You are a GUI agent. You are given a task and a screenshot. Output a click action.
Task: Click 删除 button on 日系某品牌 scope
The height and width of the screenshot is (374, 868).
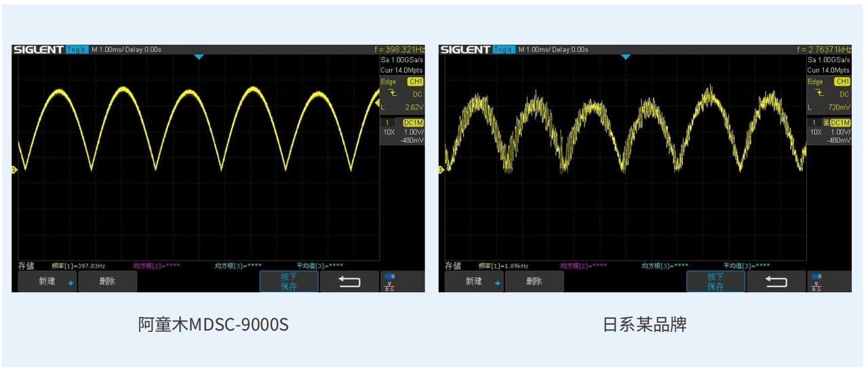(534, 282)
